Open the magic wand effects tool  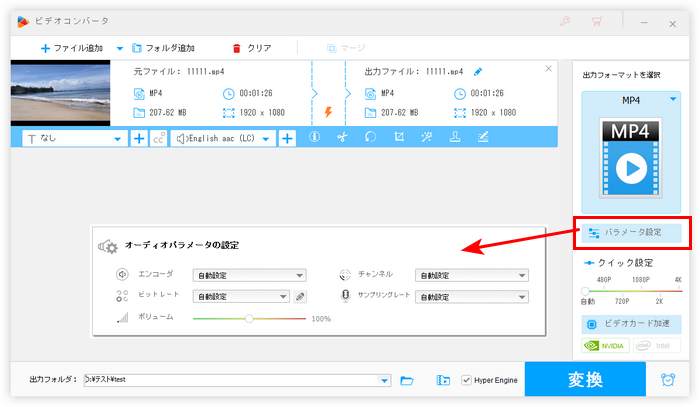pyautogui.click(x=427, y=137)
